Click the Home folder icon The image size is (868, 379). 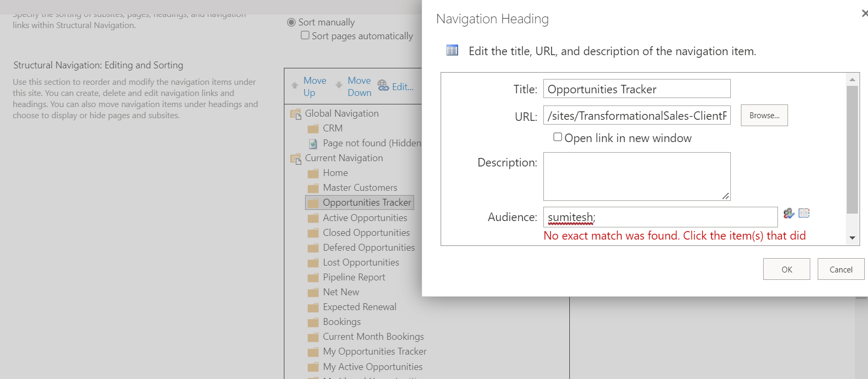coord(313,173)
